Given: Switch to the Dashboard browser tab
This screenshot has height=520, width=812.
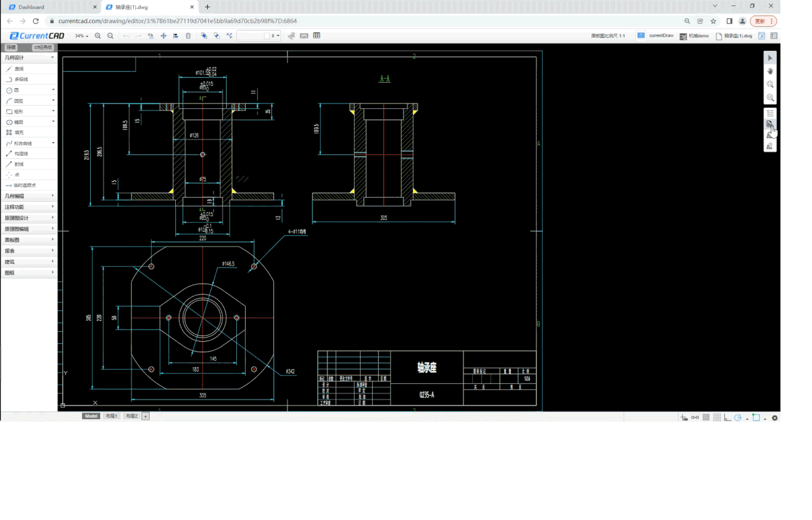Looking at the screenshot, I should point(31,7).
